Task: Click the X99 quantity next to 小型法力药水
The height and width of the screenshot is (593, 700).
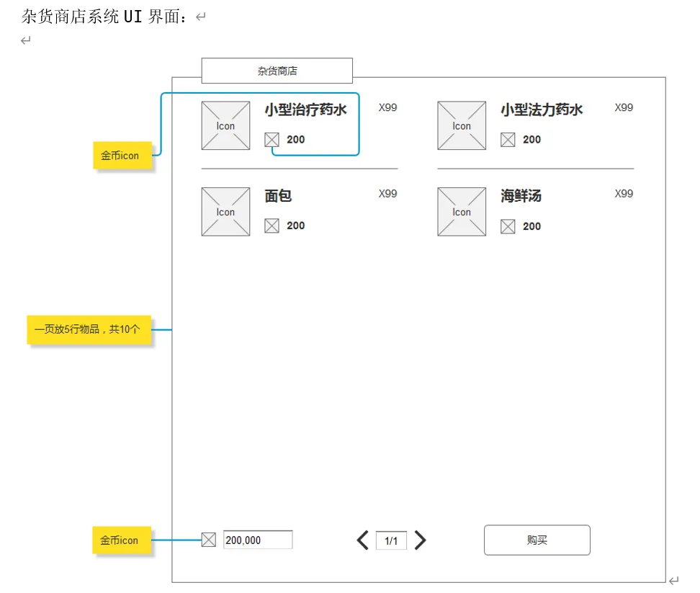Action: [x=624, y=107]
